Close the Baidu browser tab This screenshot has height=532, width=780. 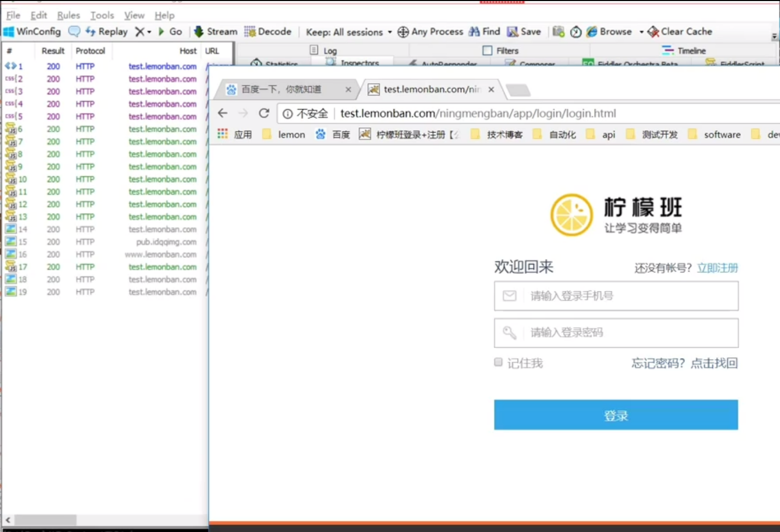348,89
